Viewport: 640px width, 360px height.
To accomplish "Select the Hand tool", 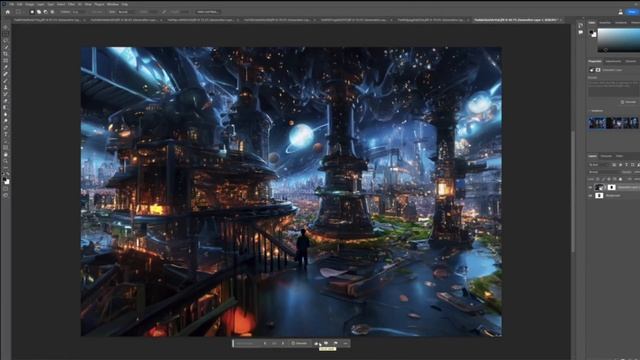I will (6, 155).
